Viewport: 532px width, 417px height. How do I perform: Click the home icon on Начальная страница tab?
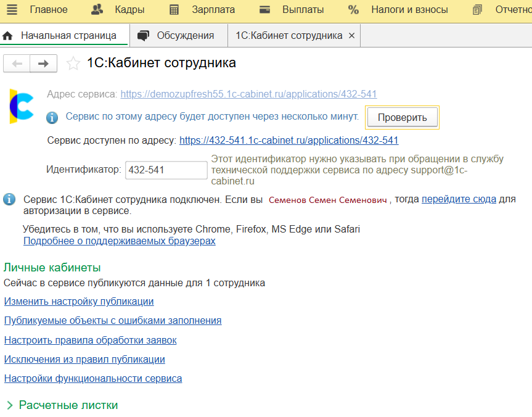tap(7, 36)
